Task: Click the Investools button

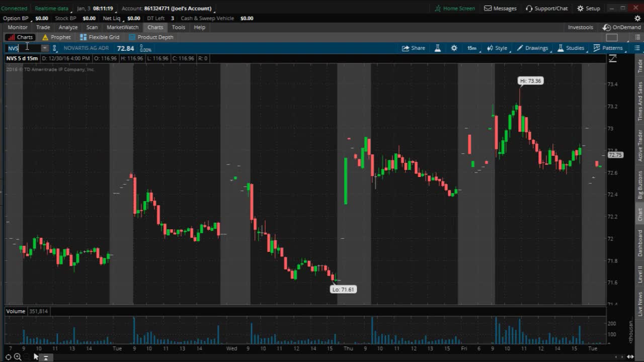Action: point(581,27)
